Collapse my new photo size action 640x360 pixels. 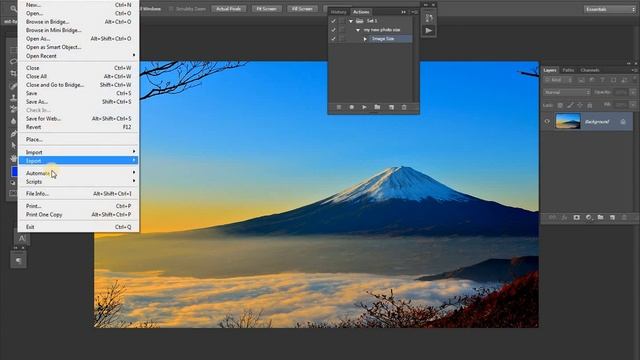tap(358, 30)
